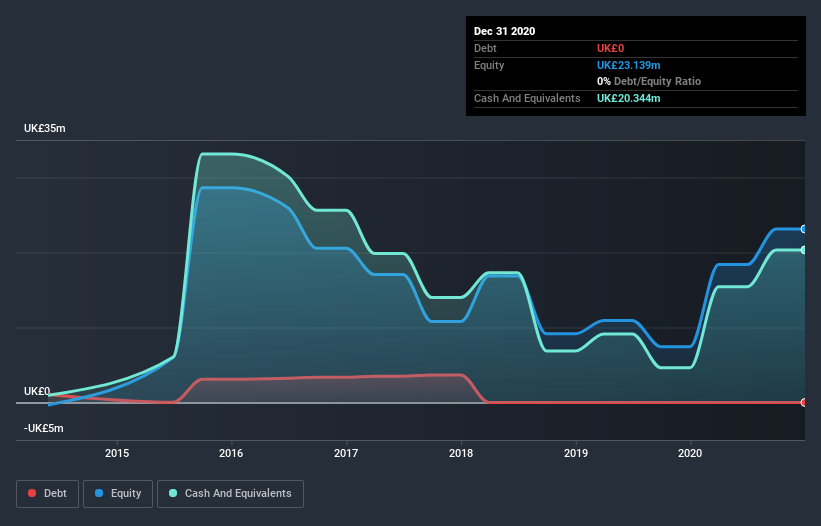This screenshot has width=821, height=526.
Task: Click the Cash And Equivalents tooltip label
Action: click(527, 98)
